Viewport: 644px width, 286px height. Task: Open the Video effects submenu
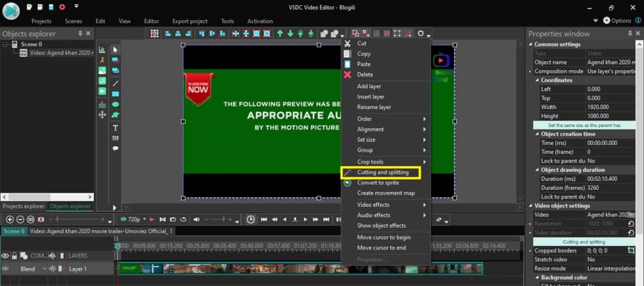[x=386, y=205]
